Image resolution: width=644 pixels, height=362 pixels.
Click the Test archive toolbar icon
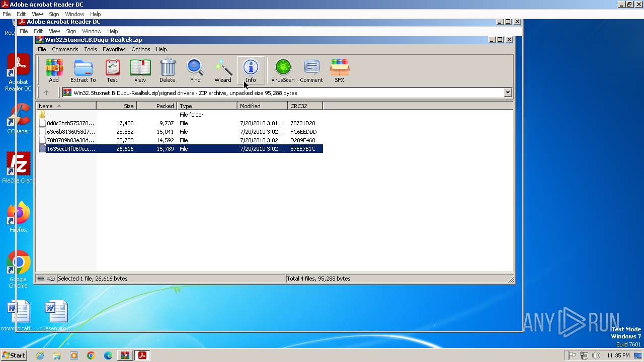pyautogui.click(x=112, y=71)
